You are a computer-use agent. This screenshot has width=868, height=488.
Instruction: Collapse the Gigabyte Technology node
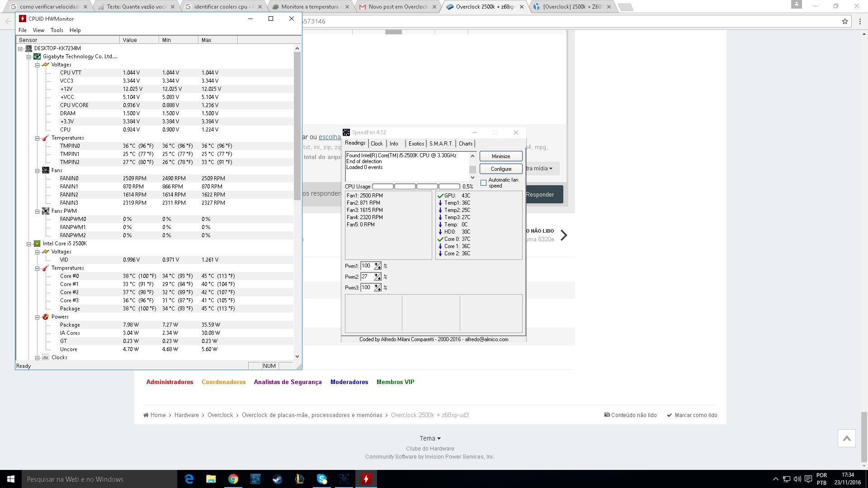(x=29, y=57)
